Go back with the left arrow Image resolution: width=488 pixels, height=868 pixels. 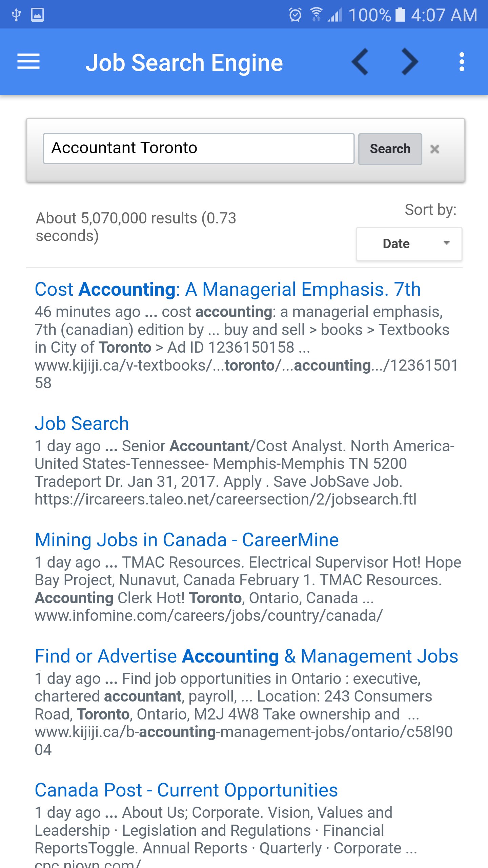[x=360, y=62]
